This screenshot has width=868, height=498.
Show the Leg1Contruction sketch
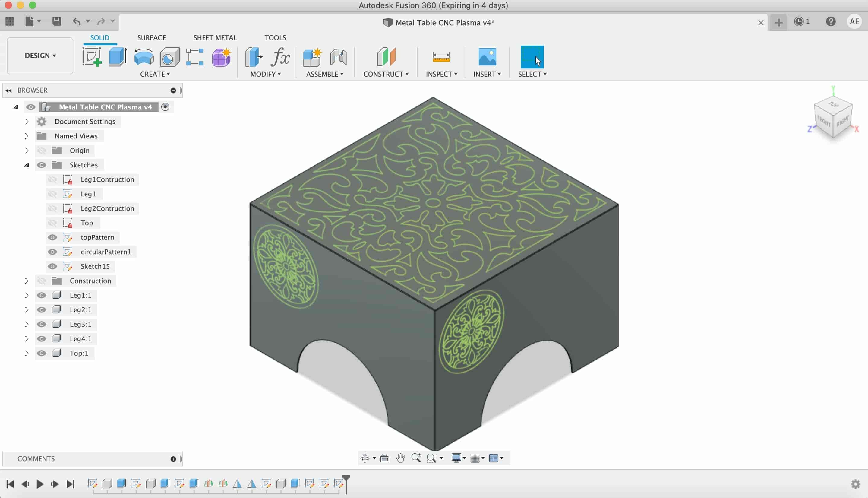[x=52, y=179]
